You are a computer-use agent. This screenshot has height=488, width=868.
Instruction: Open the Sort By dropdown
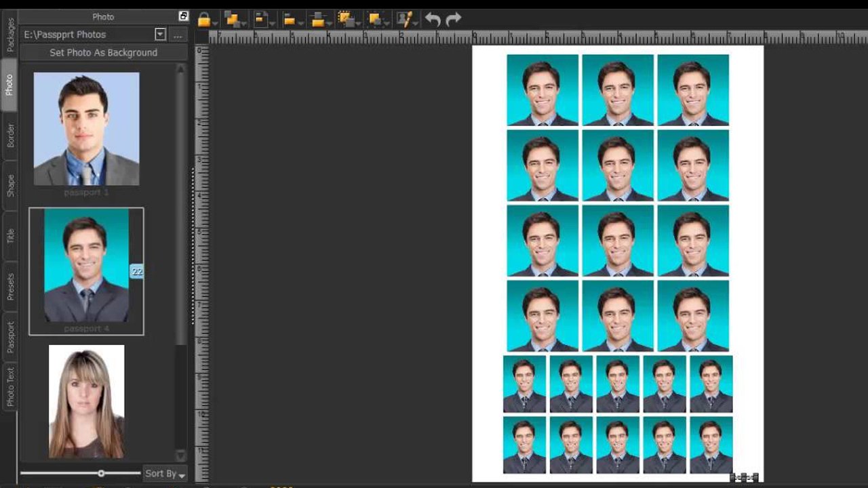click(165, 474)
